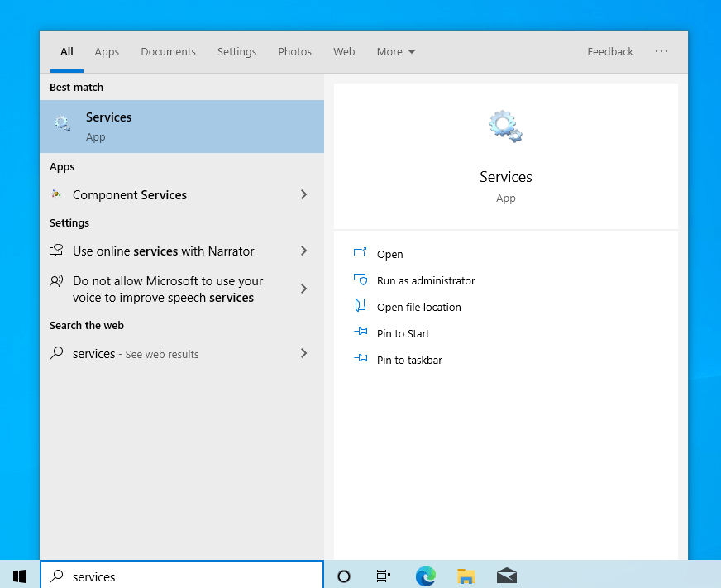
Task: Click the Feedback link
Action: coord(610,51)
